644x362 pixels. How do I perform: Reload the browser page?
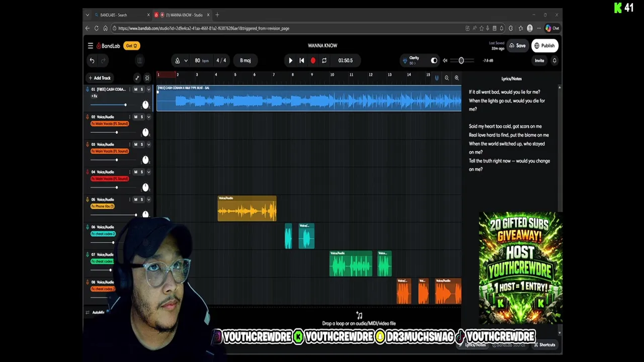pyautogui.click(x=96, y=28)
